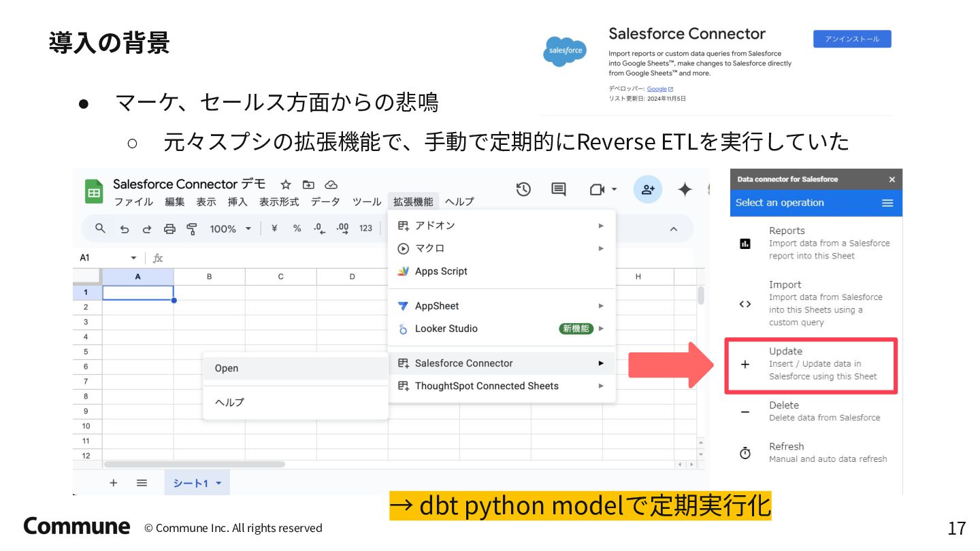Close the Data connector for Salesforce panel
The image size is (980, 551).
(892, 180)
